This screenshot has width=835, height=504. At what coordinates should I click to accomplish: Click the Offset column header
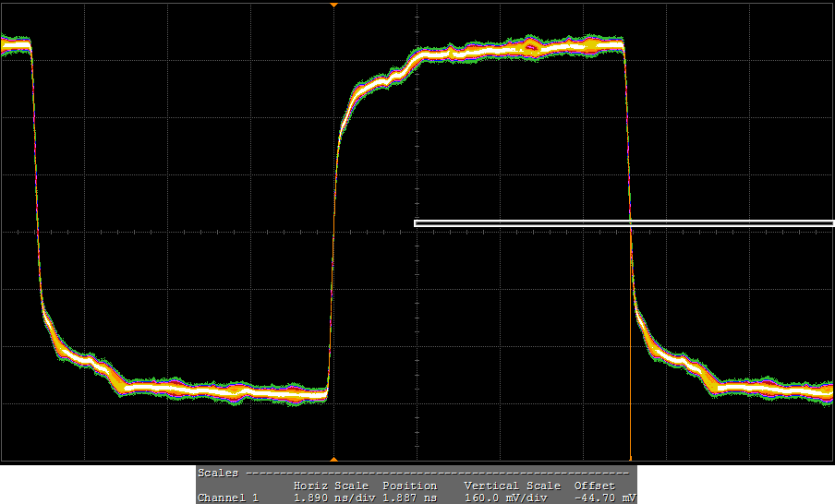pos(594,486)
